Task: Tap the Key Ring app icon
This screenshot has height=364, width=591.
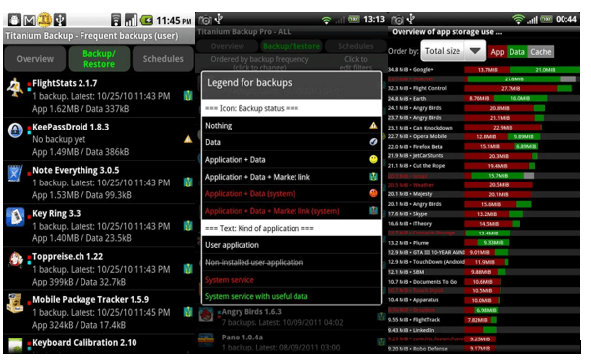Action: pyautogui.click(x=15, y=217)
